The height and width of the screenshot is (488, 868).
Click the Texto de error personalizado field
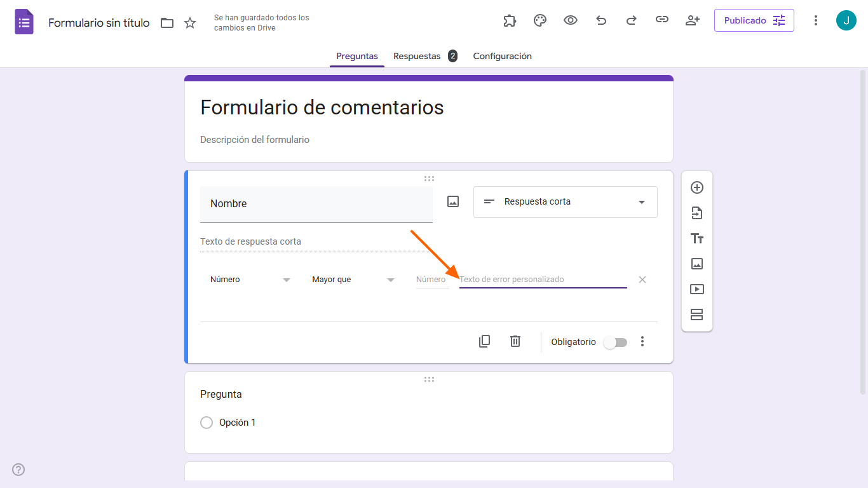(543, 279)
